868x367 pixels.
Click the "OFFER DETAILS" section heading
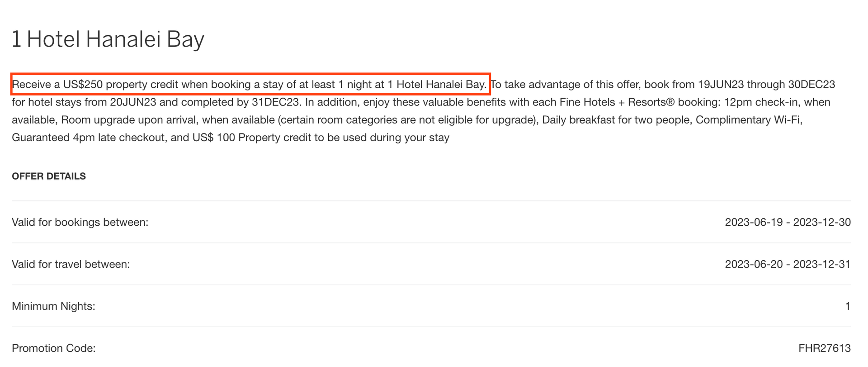[x=49, y=176]
